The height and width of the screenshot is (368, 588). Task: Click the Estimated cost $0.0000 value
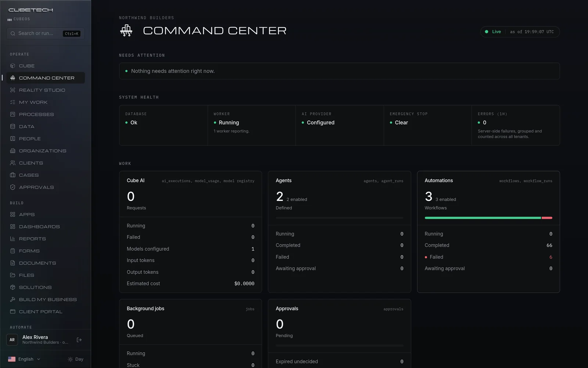(x=244, y=284)
